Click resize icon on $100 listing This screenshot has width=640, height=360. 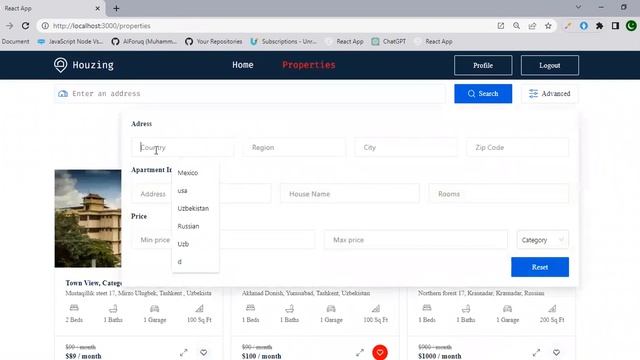tap(360, 352)
